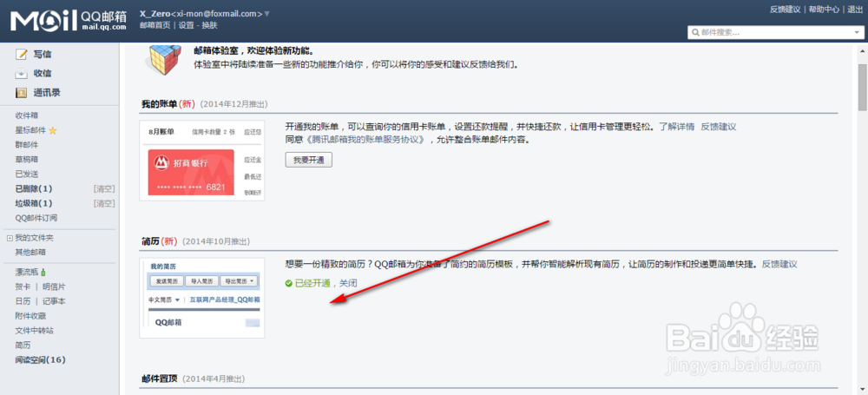Click the 简历 preview thumbnail
Image resolution: width=868 pixels, height=395 pixels.
click(202, 298)
